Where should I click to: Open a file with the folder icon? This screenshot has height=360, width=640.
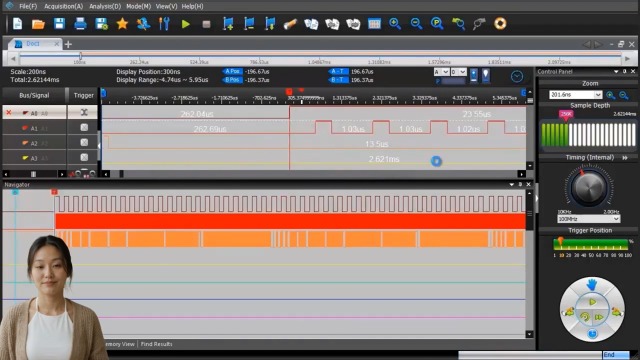(x=38, y=24)
